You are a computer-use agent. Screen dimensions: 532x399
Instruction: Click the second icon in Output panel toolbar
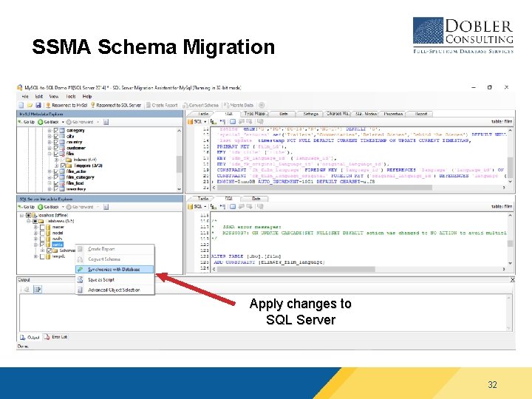[x=38, y=290]
